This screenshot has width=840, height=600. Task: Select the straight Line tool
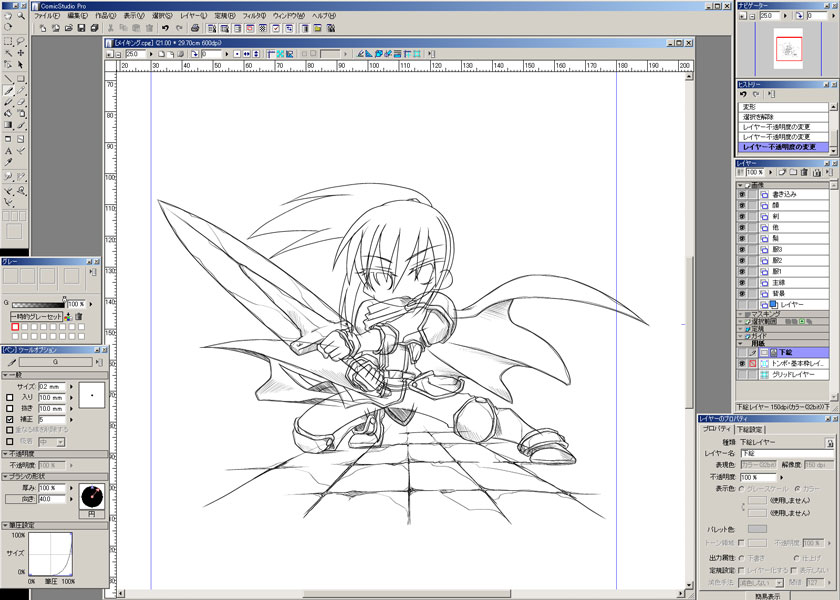tap(8, 78)
